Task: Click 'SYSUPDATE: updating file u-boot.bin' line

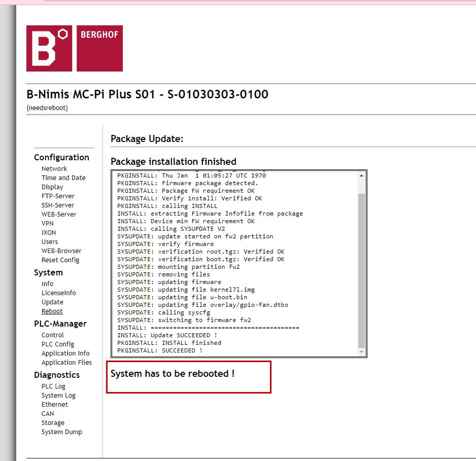Action: click(x=182, y=297)
